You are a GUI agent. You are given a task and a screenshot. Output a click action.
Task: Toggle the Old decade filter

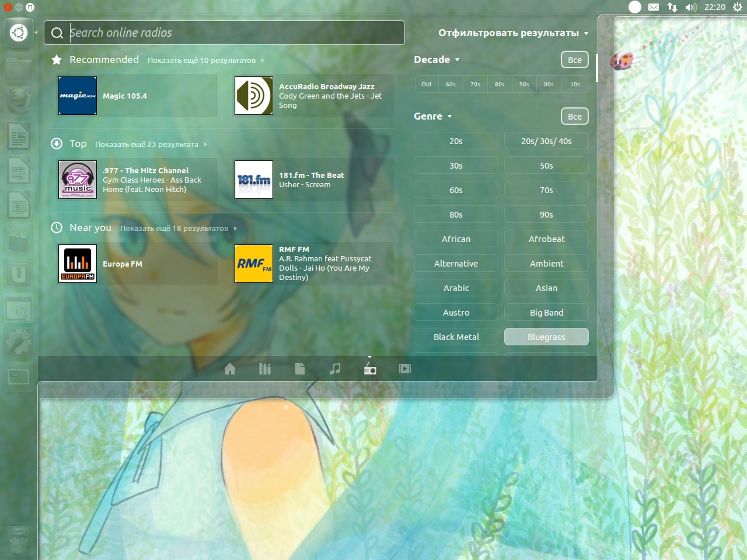pyautogui.click(x=427, y=84)
